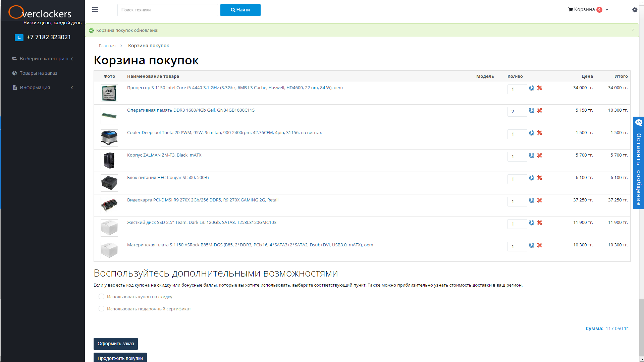This screenshot has width=644, height=362.
Task: Expand the Выберите категорию sidebar menu
Action: (x=44, y=59)
